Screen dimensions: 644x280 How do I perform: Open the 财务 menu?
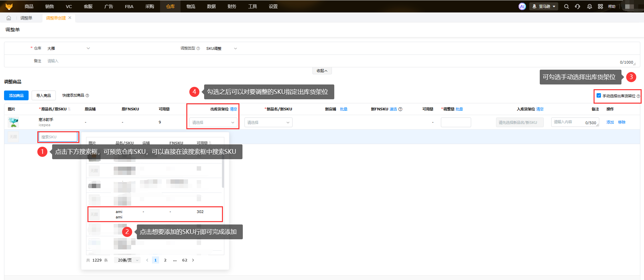(232, 6)
